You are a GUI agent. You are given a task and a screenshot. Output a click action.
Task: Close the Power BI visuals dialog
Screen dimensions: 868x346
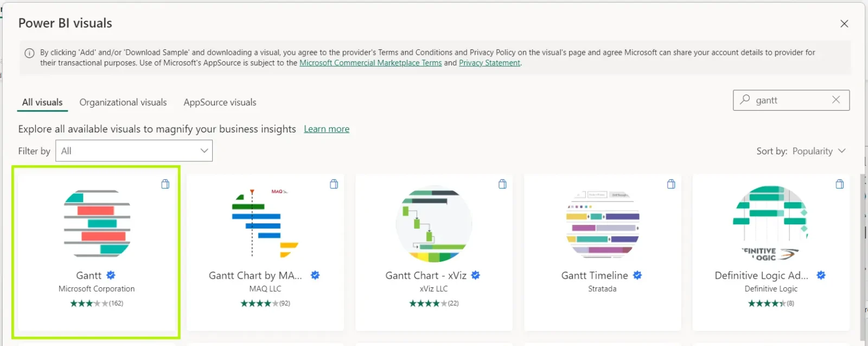[844, 24]
